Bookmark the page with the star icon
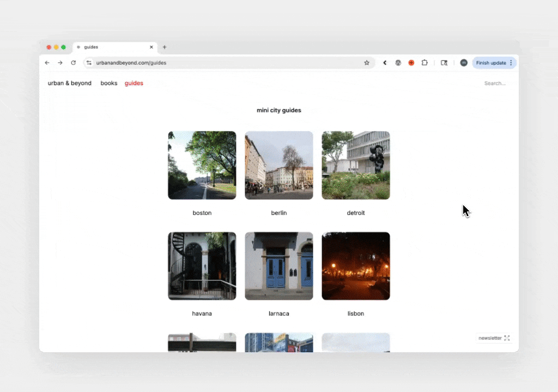 click(x=367, y=63)
